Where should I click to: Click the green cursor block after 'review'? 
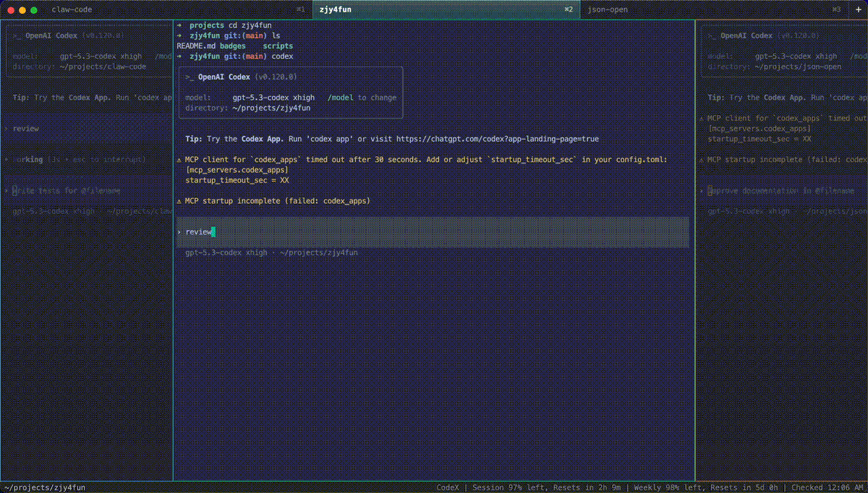[213, 232]
